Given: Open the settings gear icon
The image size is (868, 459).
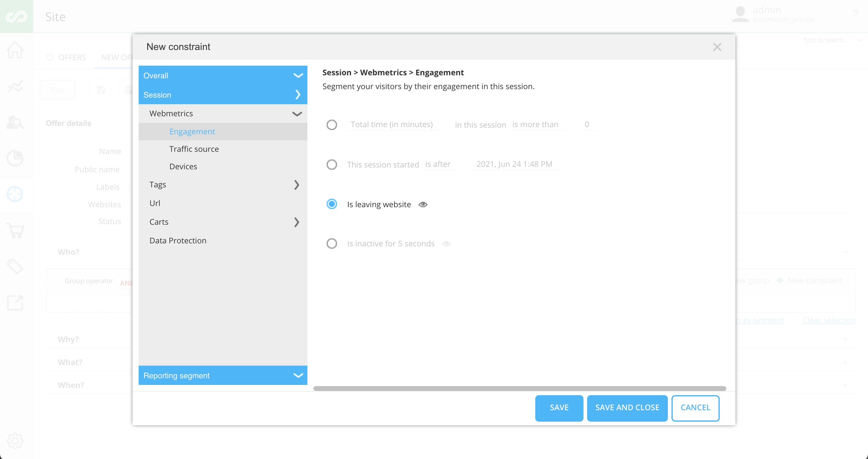Looking at the screenshot, I should pos(15,441).
